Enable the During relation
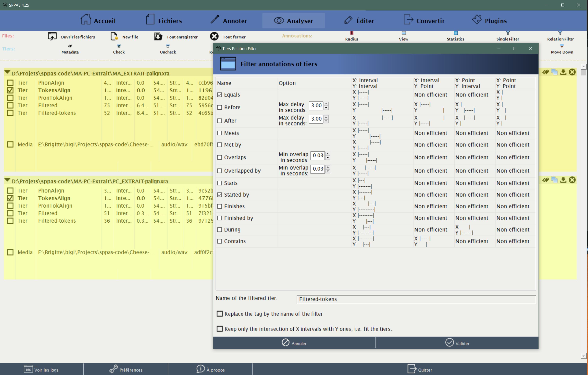The image size is (588, 375). (219, 230)
